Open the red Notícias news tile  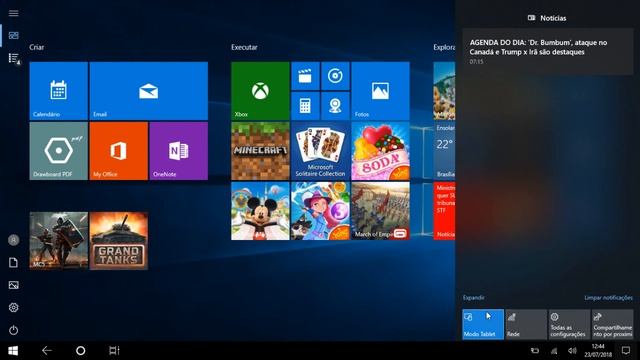click(x=444, y=211)
